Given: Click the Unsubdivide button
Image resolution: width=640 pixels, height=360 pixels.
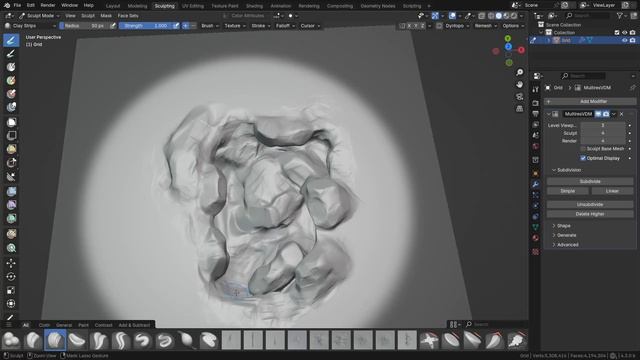Looking at the screenshot, I should 590,204.
